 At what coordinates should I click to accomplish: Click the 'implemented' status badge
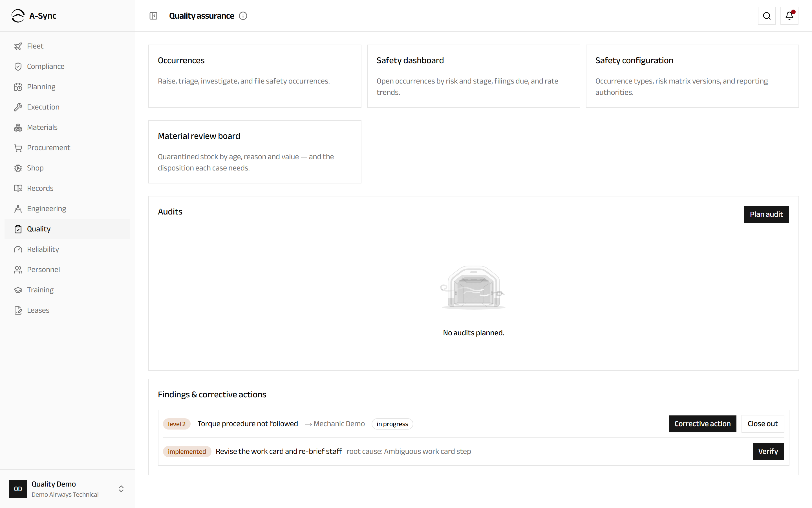tap(187, 452)
